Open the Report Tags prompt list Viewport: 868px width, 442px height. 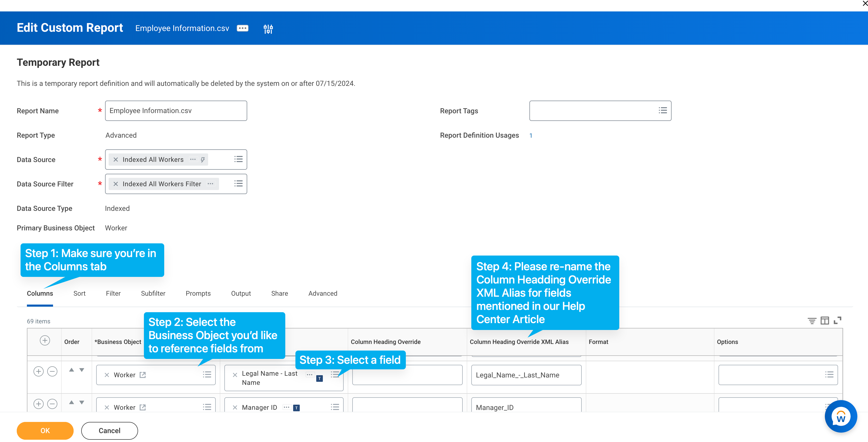[662, 110]
